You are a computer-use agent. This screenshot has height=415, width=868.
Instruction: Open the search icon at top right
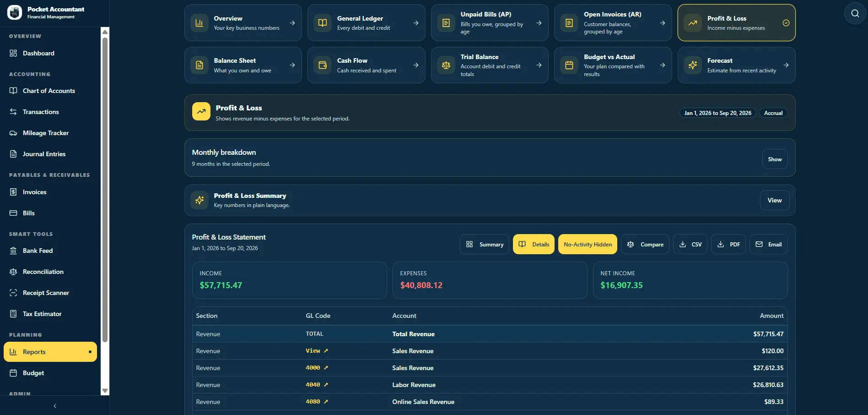tap(855, 13)
